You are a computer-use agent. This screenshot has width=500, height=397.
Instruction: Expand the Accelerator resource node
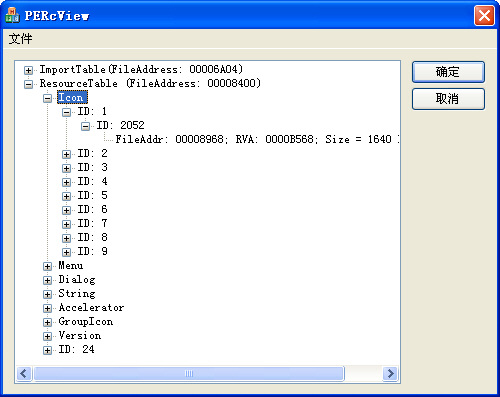(48, 308)
